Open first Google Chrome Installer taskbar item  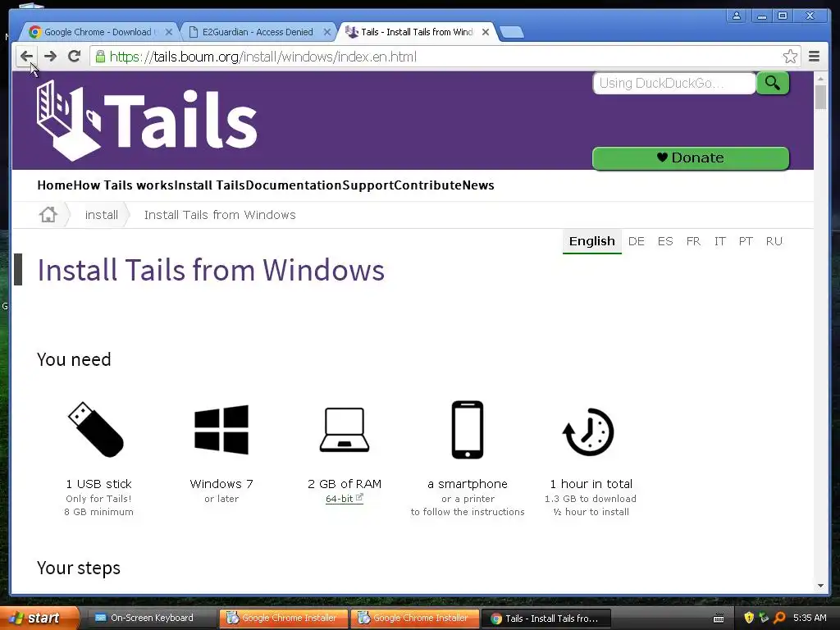[283, 618]
